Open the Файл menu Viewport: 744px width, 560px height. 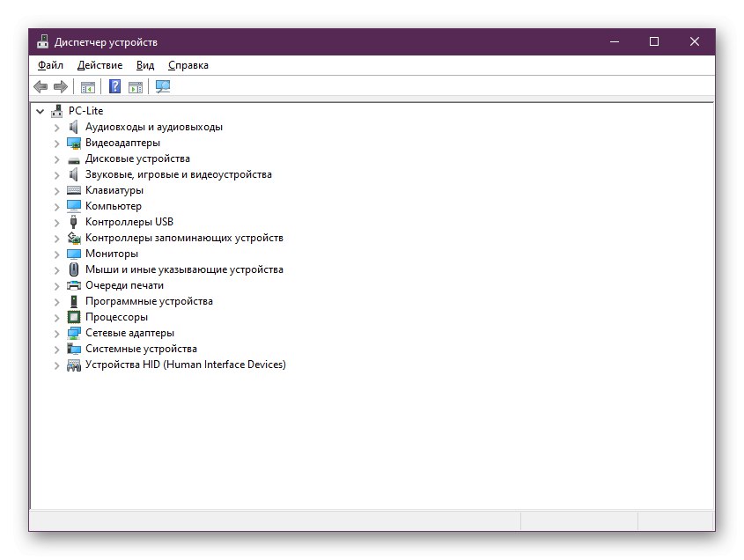click(x=50, y=65)
